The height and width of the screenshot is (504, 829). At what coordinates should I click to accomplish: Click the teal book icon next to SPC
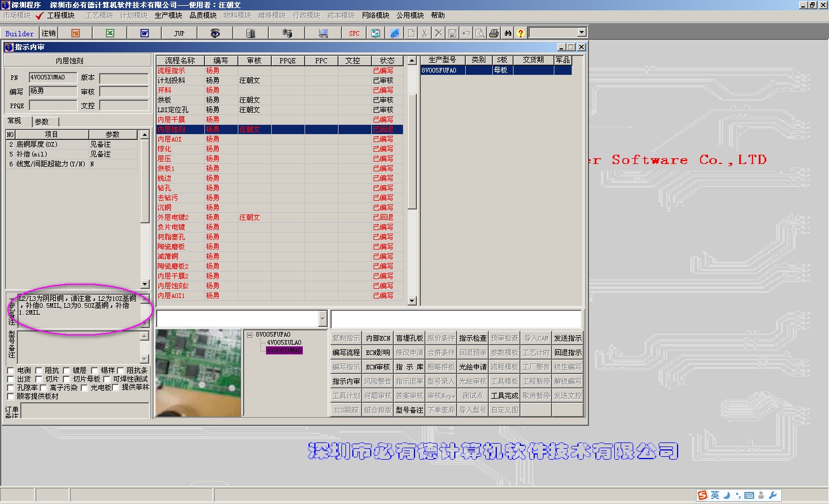pos(375,33)
